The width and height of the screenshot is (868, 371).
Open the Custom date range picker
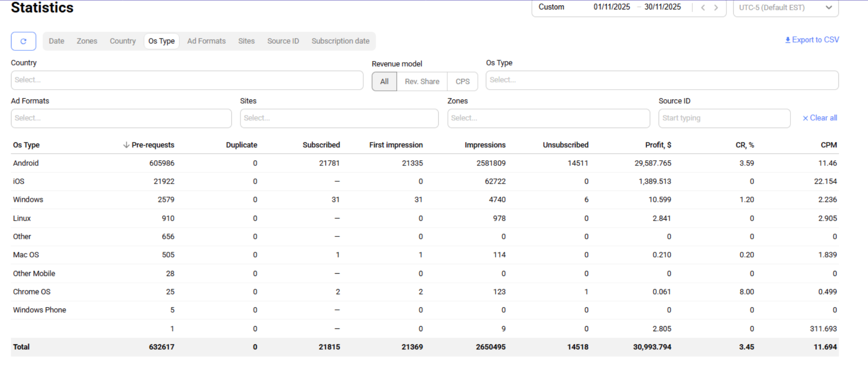point(551,7)
